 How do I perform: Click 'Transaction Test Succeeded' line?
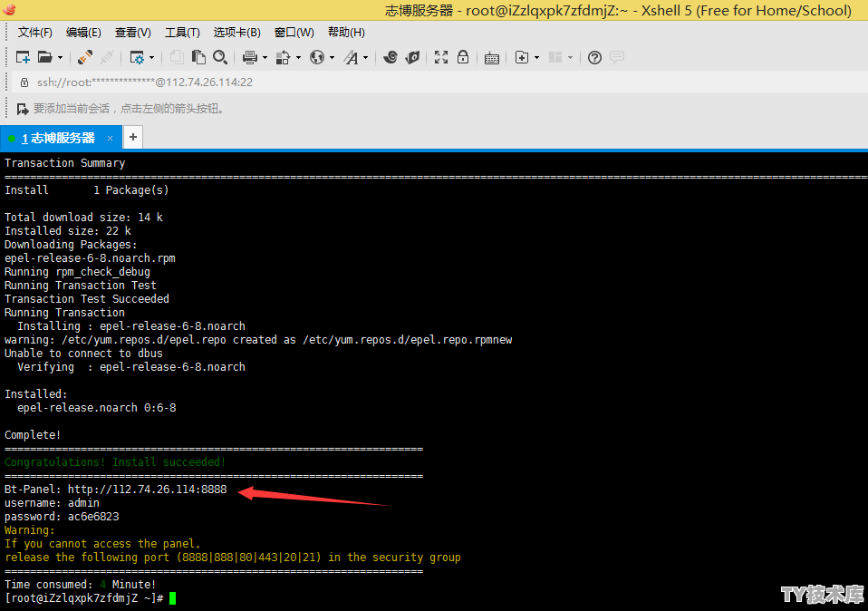[87, 298]
